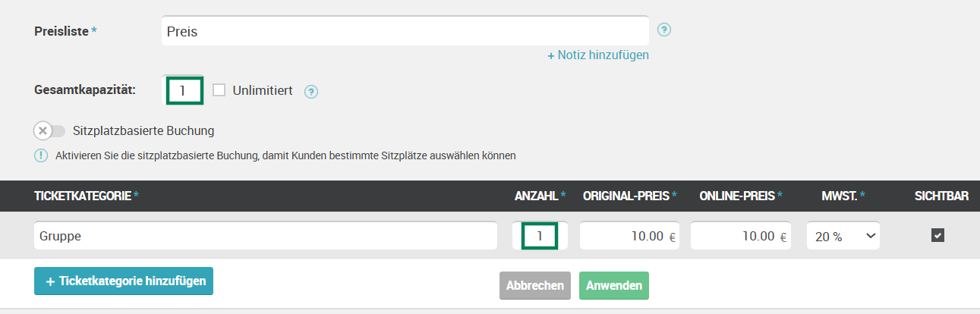Click the SICHTBAR column header
This screenshot has width=980, height=314.
click(941, 196)
